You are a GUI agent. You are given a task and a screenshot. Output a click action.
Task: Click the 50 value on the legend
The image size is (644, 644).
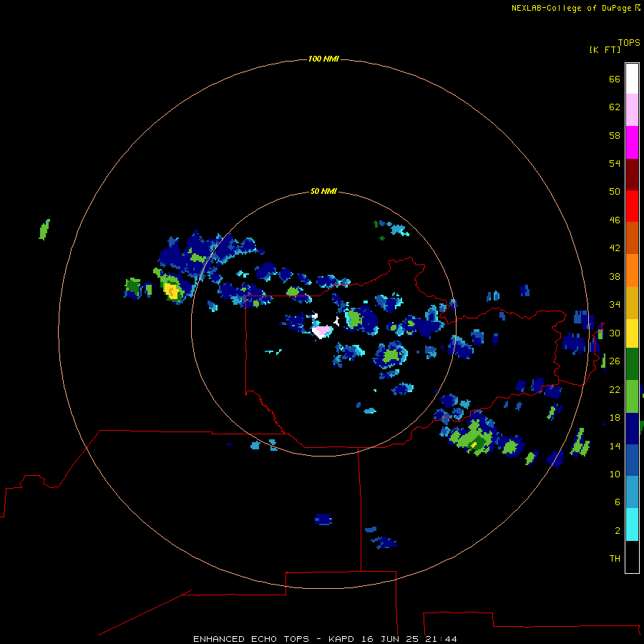click(615, 192)
